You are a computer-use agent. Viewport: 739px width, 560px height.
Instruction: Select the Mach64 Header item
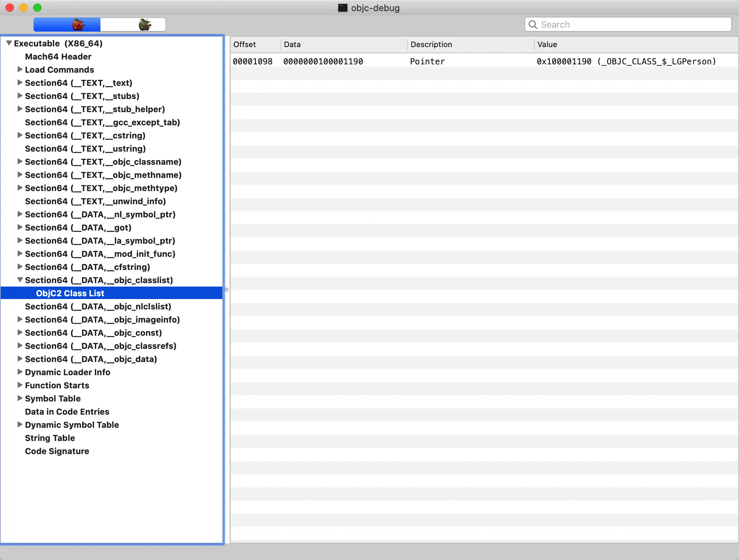[x=58, y=56]
